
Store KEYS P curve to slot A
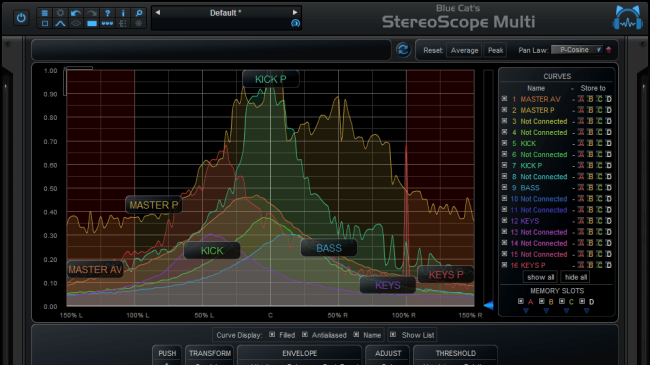coord(581,265)
